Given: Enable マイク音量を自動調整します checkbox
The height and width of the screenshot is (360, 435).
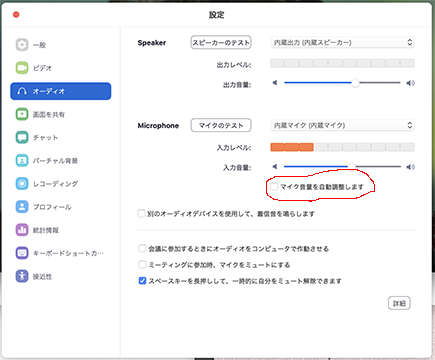Looking at the screenshot, I should pos(274,186).
